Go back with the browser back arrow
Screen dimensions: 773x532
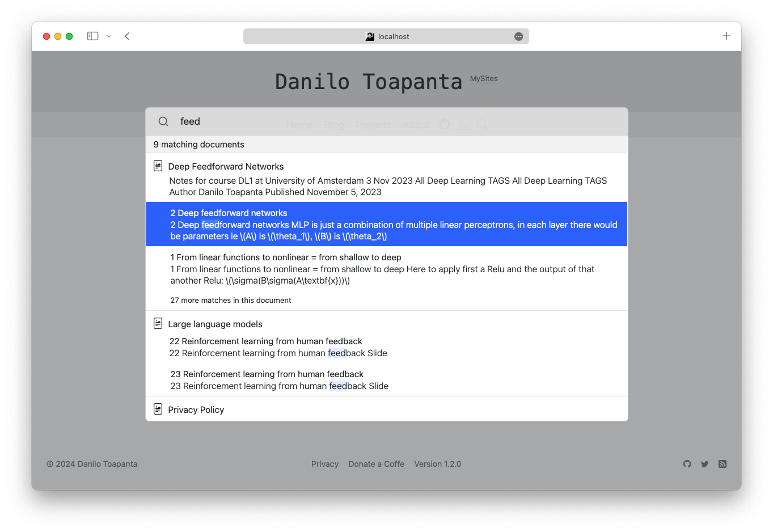128,36
